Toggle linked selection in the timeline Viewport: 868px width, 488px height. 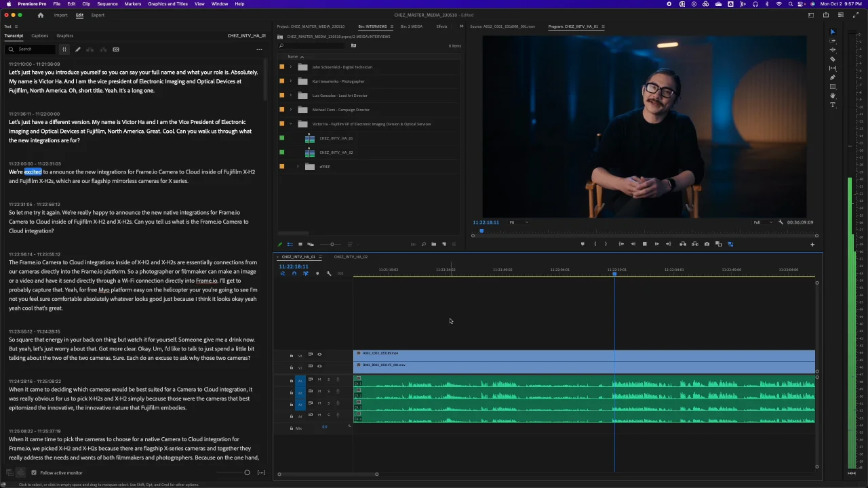tap(305, 274)
